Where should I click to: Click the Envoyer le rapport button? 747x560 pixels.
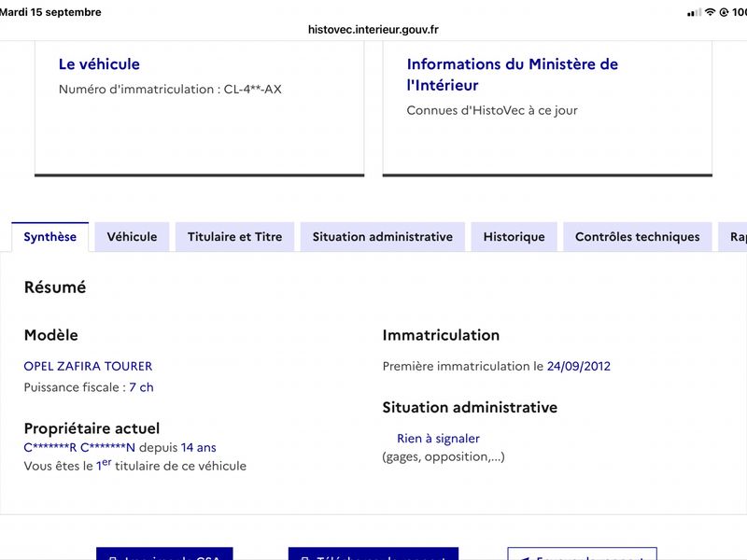tap(582, 553)
